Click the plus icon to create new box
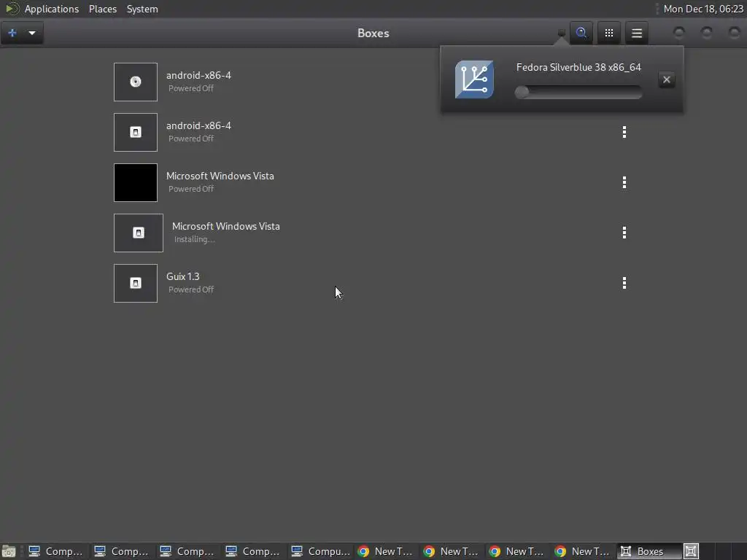Screen dimensions: 747x560 click(x=12, y=33)
